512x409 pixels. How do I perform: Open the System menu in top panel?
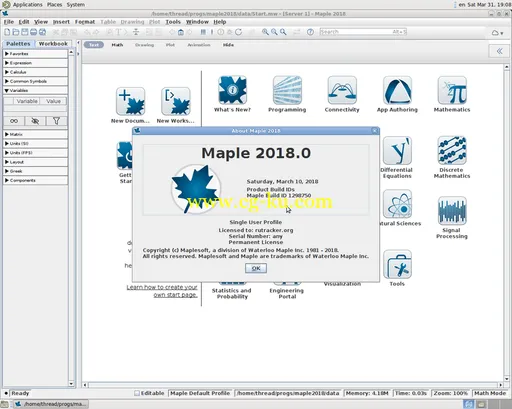[x=76, y=5]
